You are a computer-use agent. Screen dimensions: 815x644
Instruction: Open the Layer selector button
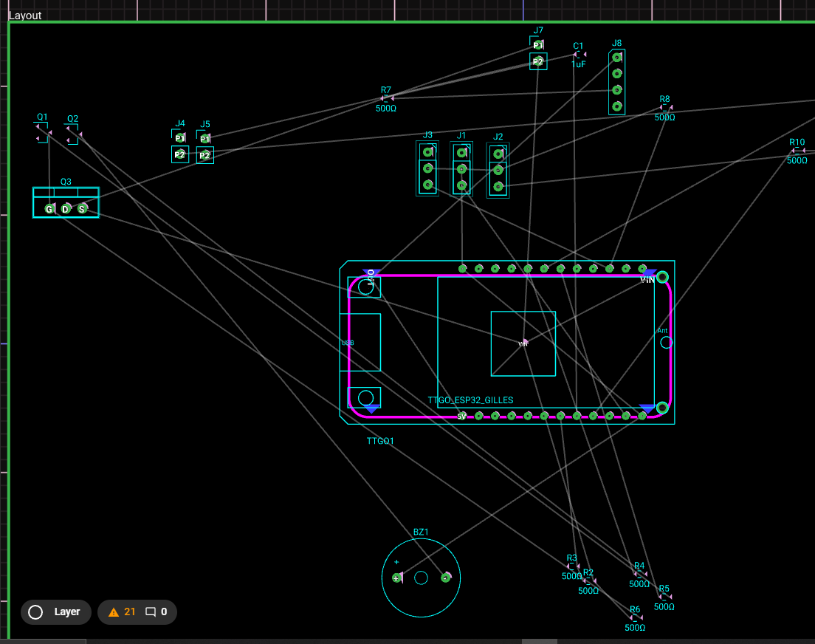56,612
